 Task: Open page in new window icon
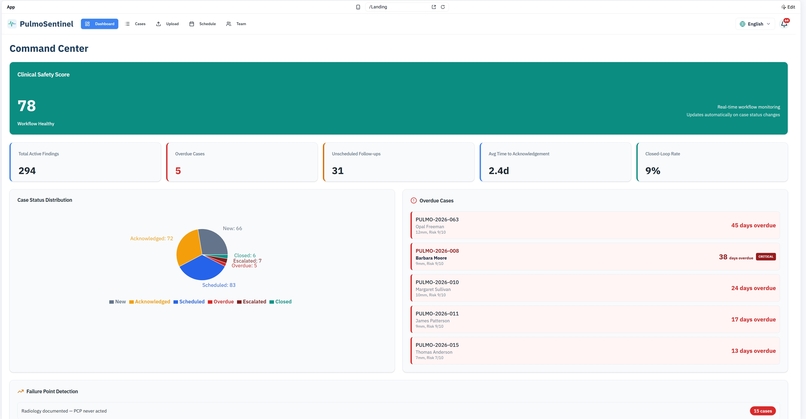coord(433,7)
